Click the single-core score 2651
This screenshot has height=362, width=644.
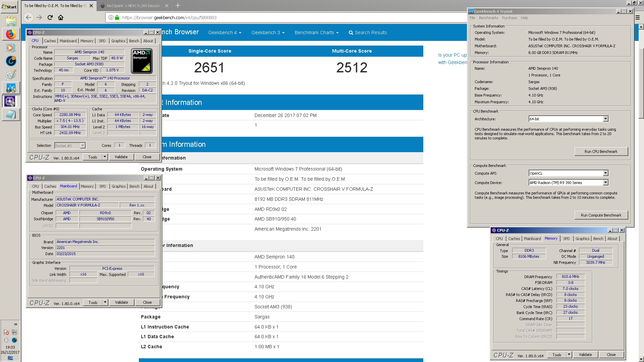coord(209,68)
